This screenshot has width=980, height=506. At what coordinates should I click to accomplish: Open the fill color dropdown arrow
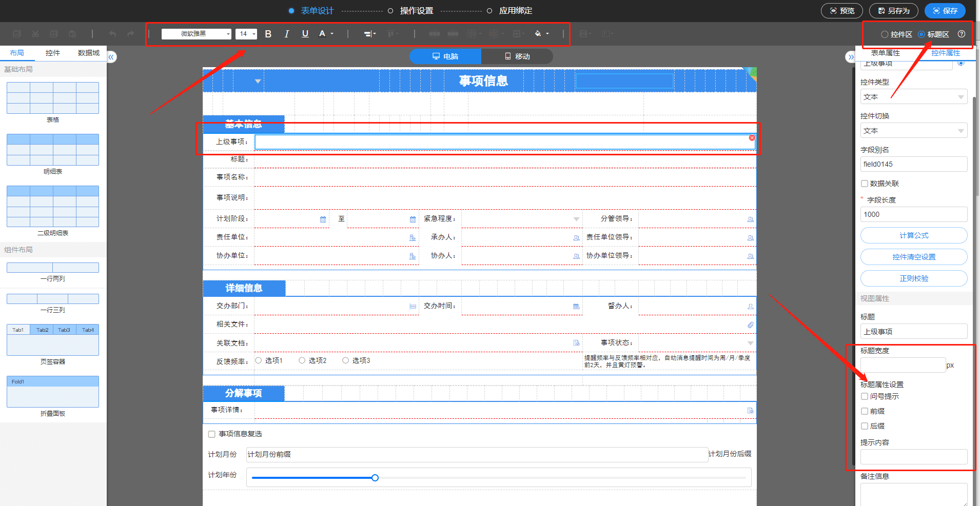coord(547,34)
